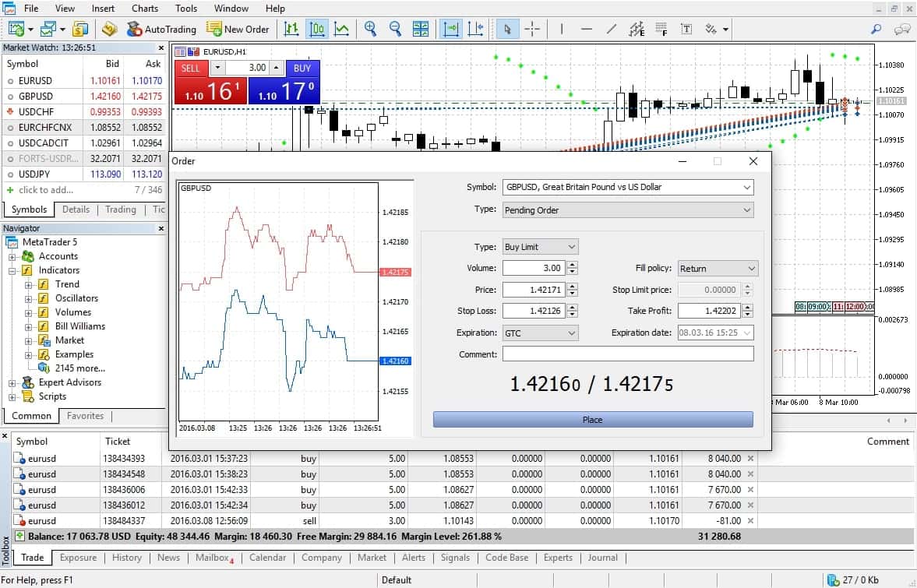Expand the Expert Advisors node
The height and width of the screenshot is (588, 917).
coord(12,383)
